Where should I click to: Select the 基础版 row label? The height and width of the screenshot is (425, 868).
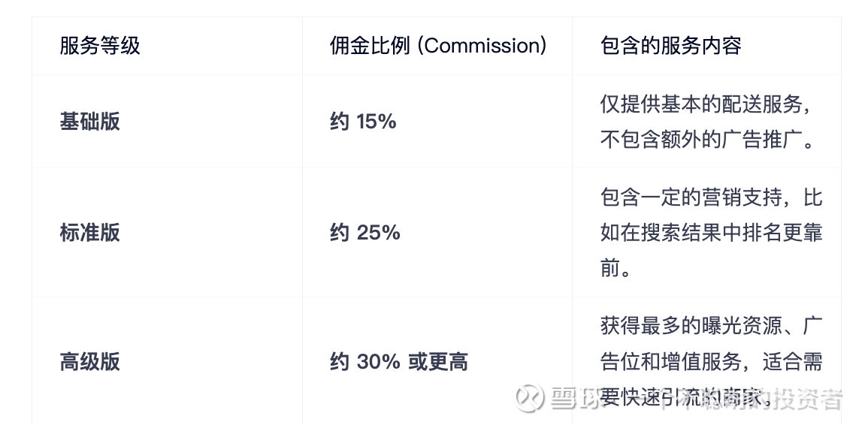pyautogui.click(x=89, y=122)
